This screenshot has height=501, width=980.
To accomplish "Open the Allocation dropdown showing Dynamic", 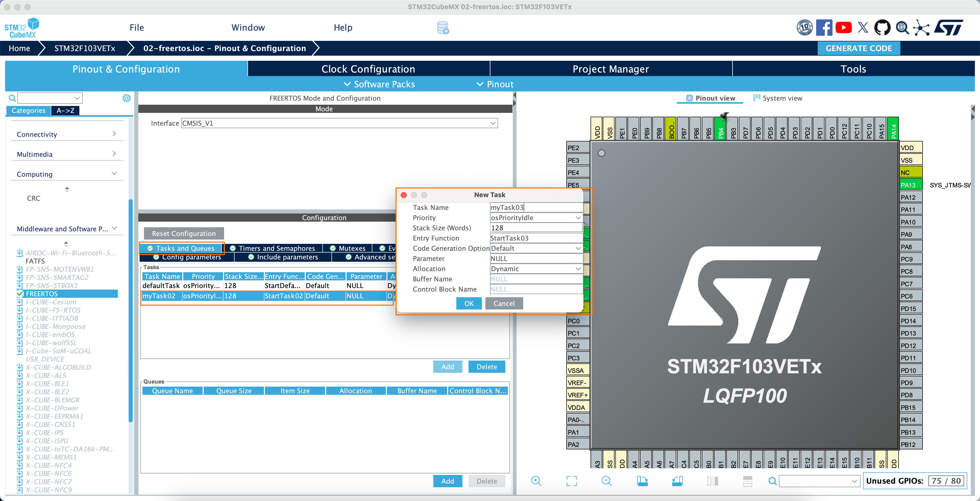I will [536, 269].
